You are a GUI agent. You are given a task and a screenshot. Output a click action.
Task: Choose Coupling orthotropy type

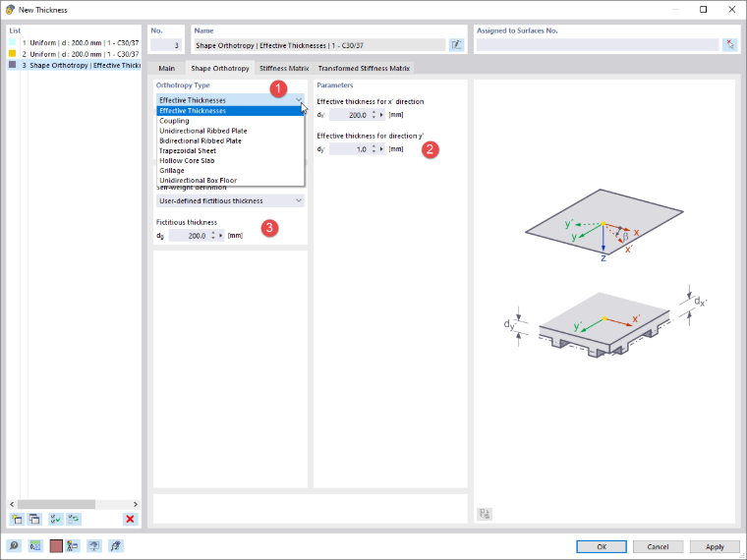click(230, 121)
